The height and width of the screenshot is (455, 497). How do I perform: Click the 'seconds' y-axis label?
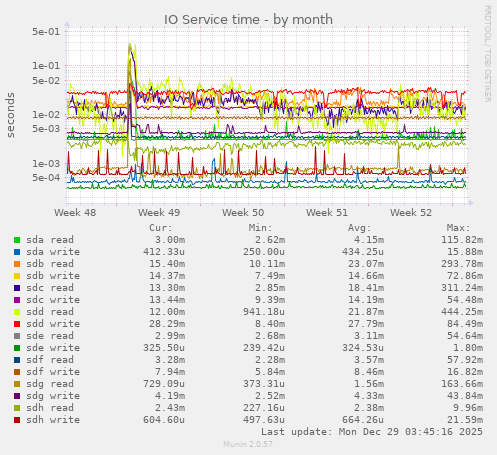11,115
